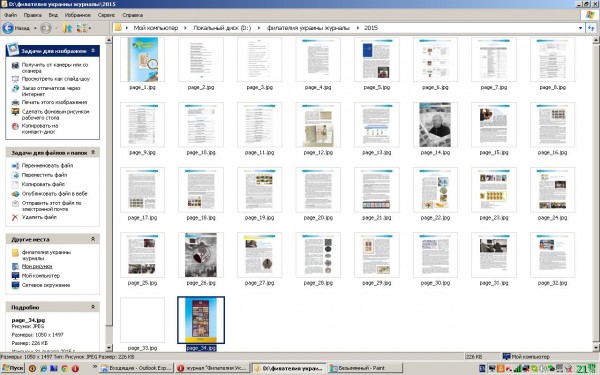
Task: Click the Delete file red X icon
Action: pyautogui.click(x=15, y=217)
